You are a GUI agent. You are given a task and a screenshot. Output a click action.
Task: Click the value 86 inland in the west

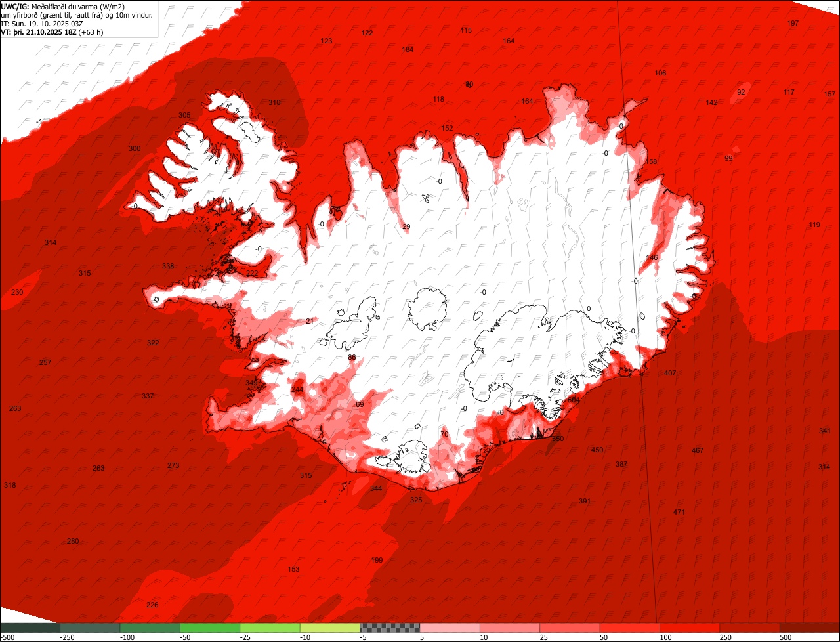pyautogui.click(x=352, y=357)
